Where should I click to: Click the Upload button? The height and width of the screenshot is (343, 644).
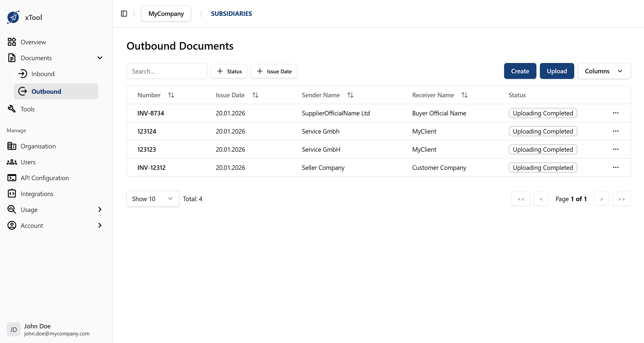[557, 71]
